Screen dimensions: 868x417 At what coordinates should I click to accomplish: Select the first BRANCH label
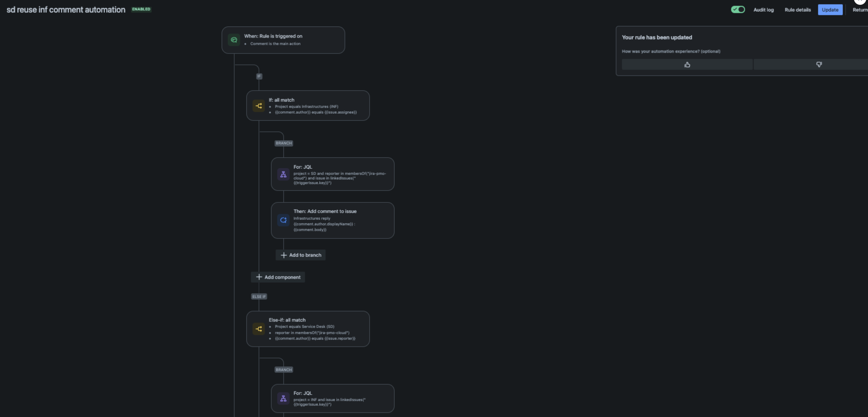click(x=284, y=143)
